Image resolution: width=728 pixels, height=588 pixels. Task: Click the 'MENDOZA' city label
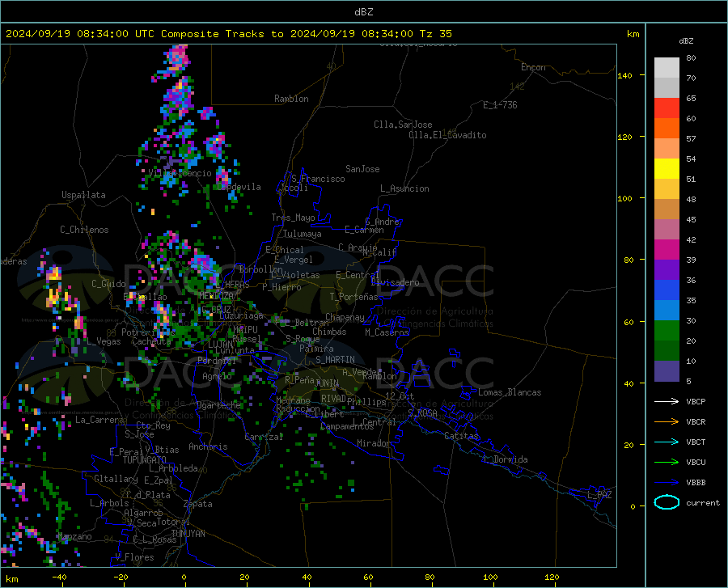click(216, 296)
